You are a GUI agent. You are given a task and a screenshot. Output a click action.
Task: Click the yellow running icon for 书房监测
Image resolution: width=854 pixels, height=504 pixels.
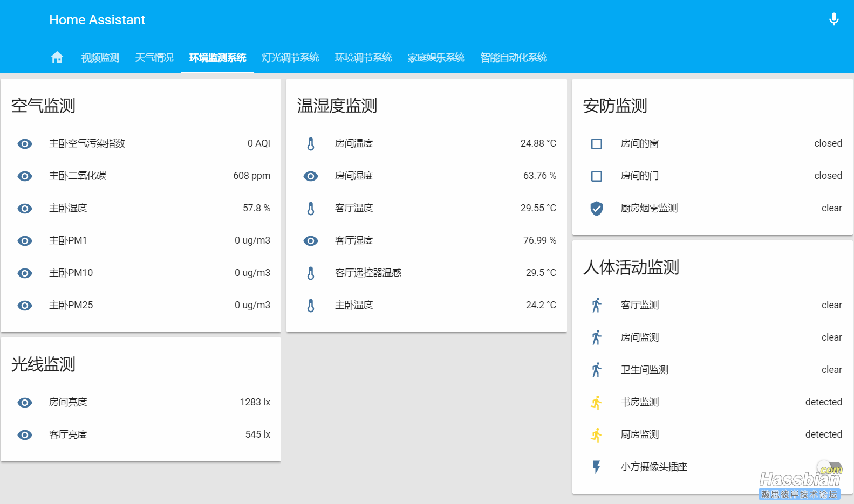point(597,402)
